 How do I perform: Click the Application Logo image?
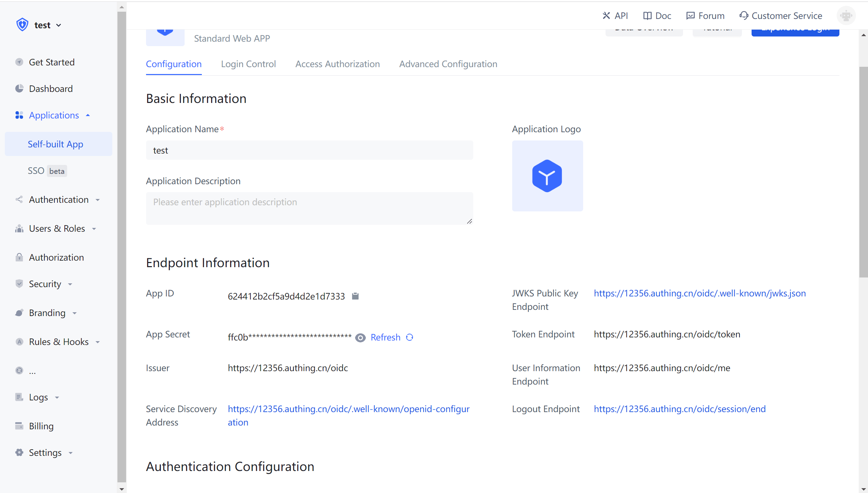tap(547, 176)
